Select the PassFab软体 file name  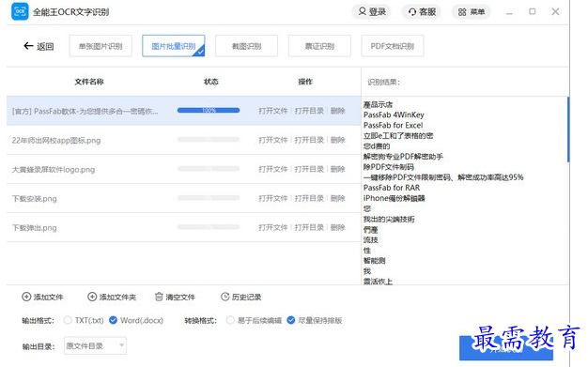click(85, 112)
